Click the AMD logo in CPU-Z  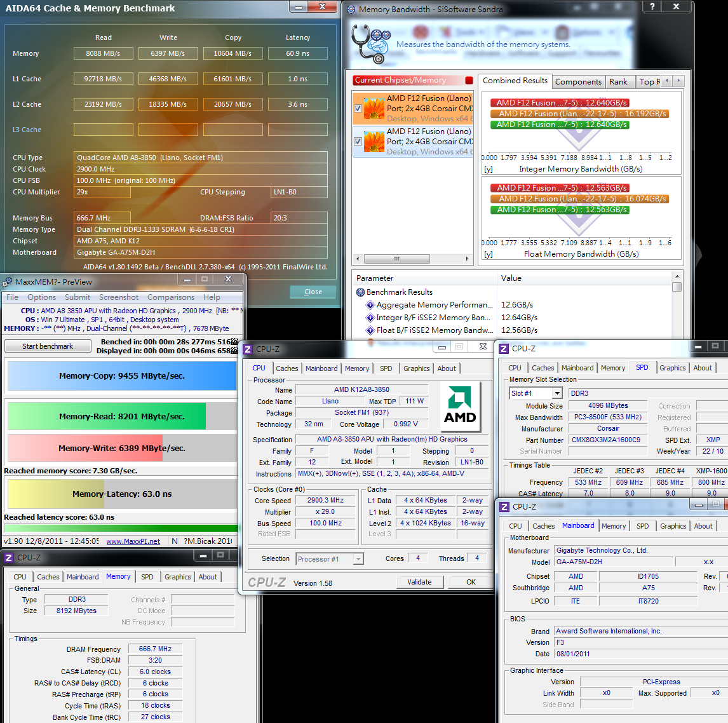(460, 406)
